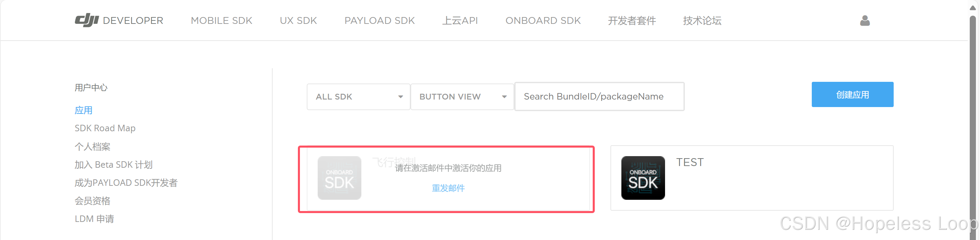Click the 重发邮件 link

(x=448, y=188)
